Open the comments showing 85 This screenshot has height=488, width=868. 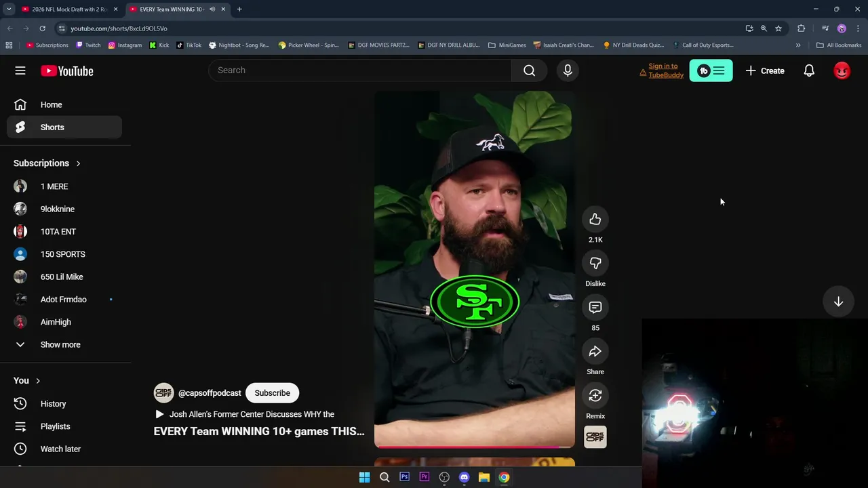coord(595,308)
